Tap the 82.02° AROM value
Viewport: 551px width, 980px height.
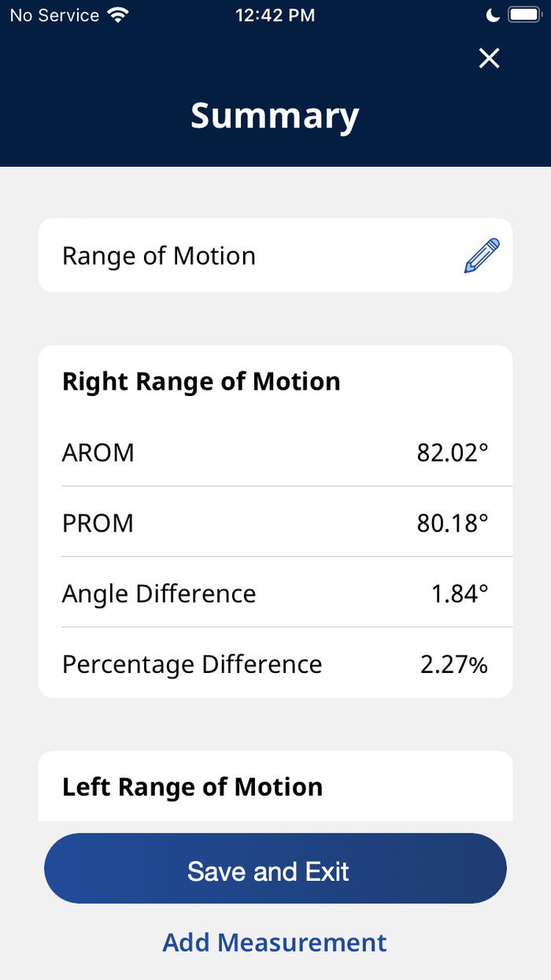click(453, 453)
